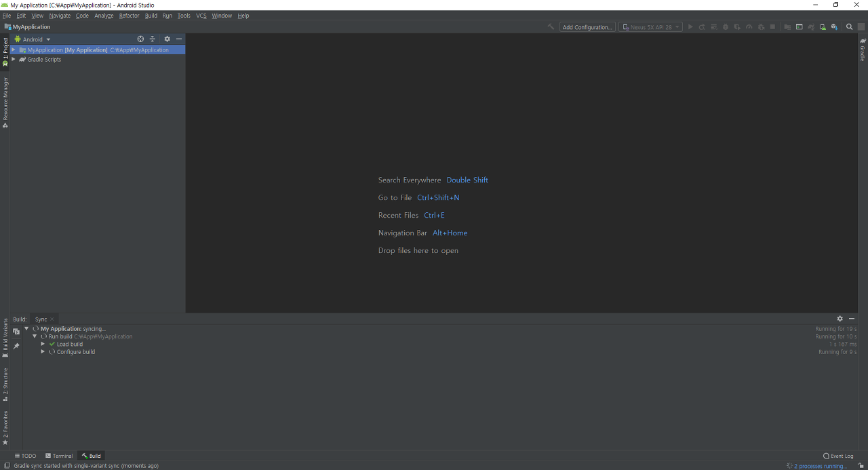The height and width of the screenshot is (470, 868).
Task: Toggle the Terminal tool window button
Action: coord(59,456)
